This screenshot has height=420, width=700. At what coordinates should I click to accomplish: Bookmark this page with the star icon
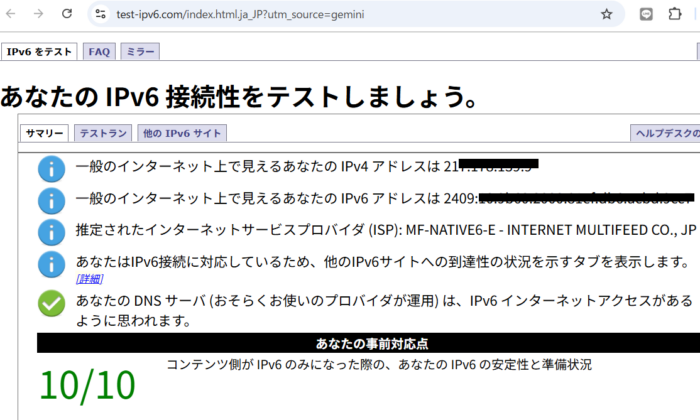pos(606,14)
